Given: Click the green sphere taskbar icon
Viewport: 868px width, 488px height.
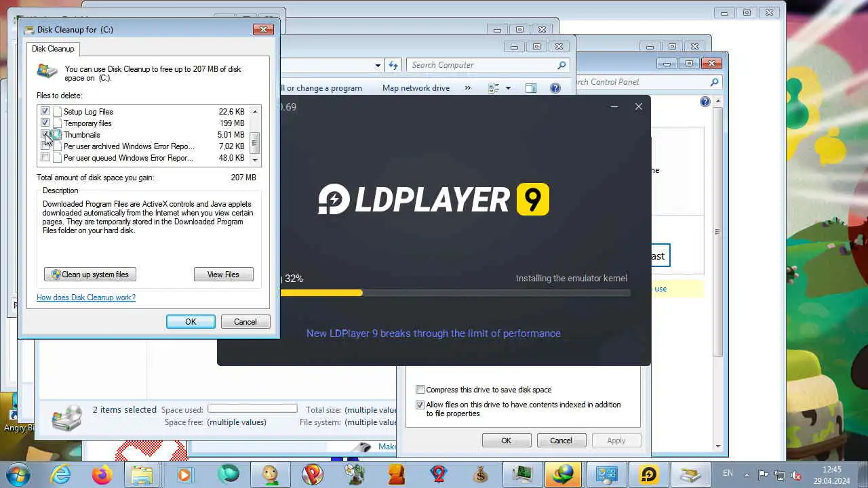Looking at the screenshot, I should point(228,474).
